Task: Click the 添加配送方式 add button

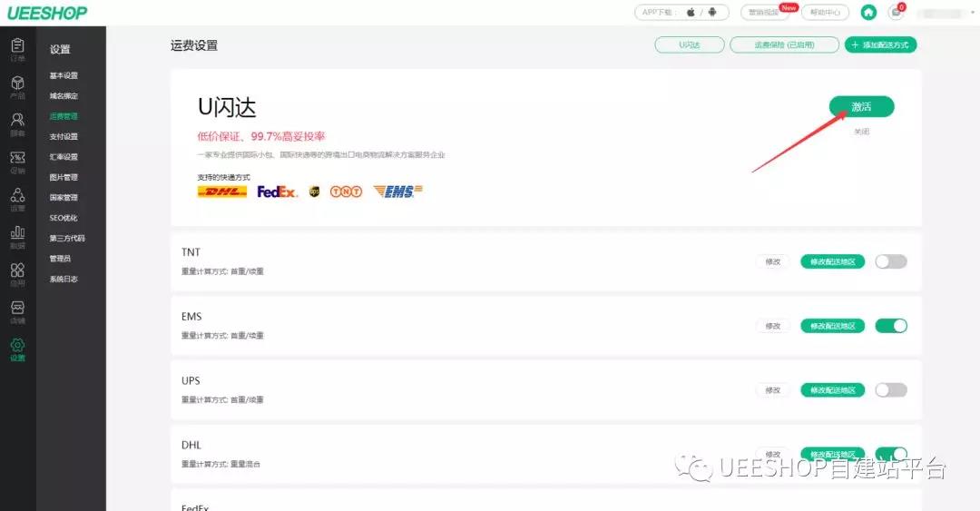Action: click(880, 45)
